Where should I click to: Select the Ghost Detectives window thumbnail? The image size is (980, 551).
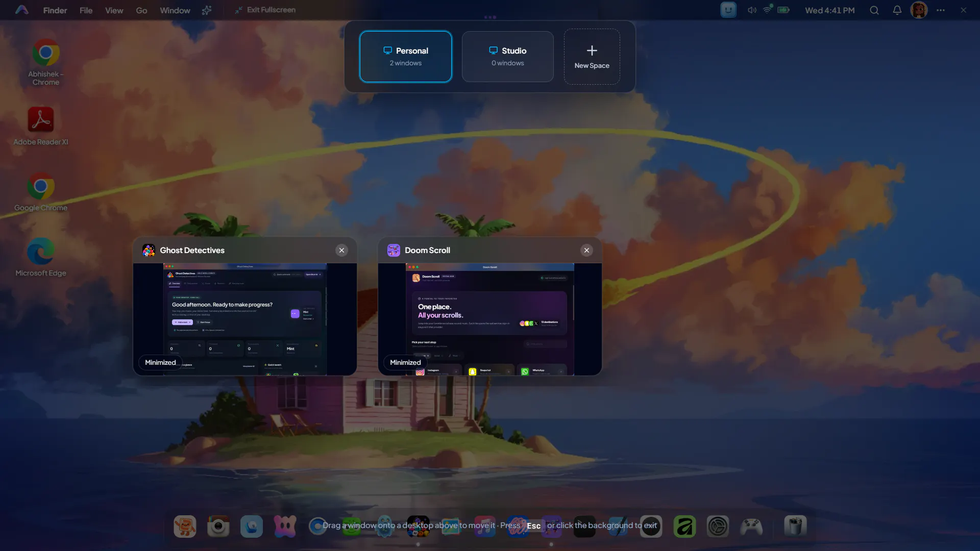click(x=245, y=319)
